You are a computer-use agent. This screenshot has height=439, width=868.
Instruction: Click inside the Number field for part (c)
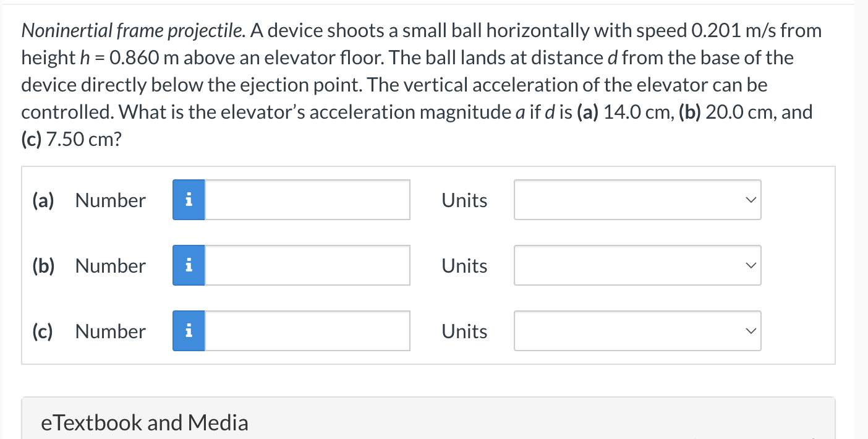[306, 331]
